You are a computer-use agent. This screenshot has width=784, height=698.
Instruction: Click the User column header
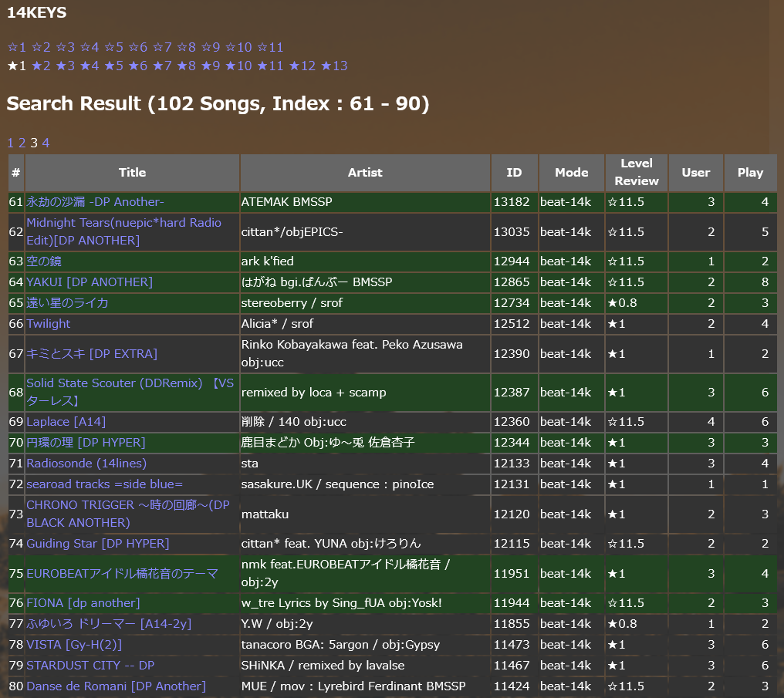pos(696,172)
